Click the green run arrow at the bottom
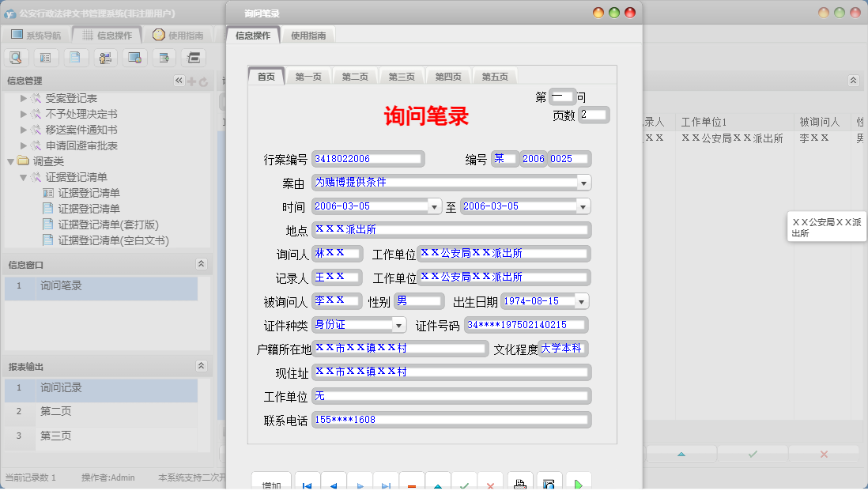The width and height of the screenshot is (868, 502). 578,483
